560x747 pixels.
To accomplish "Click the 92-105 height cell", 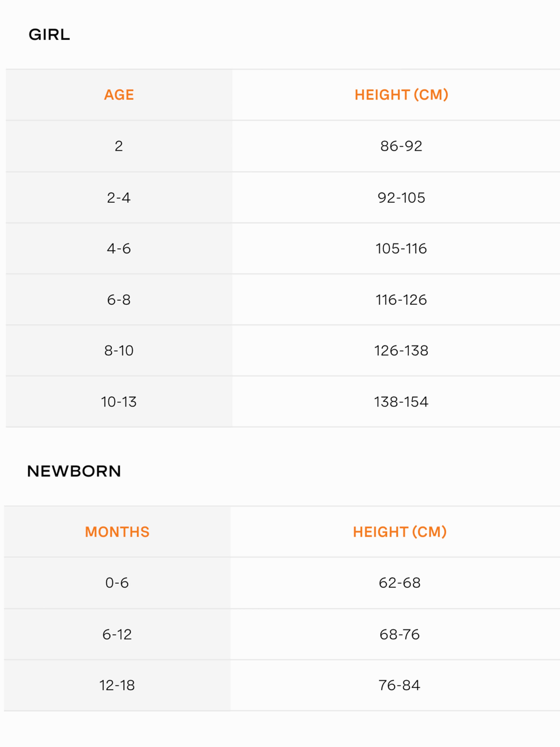I will 401,197.
